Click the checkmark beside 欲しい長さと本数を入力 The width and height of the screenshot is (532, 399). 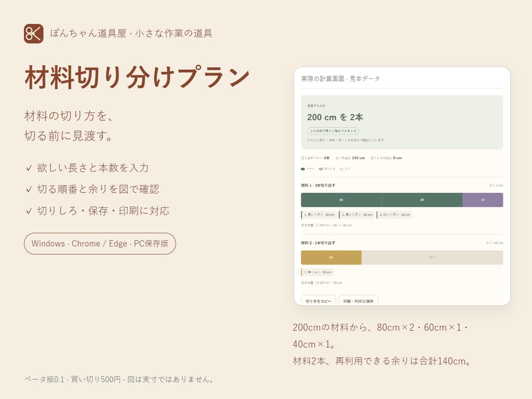29,168
